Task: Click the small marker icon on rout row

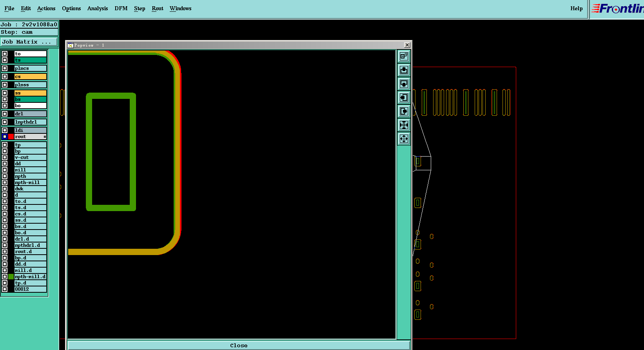Action: 45,137
